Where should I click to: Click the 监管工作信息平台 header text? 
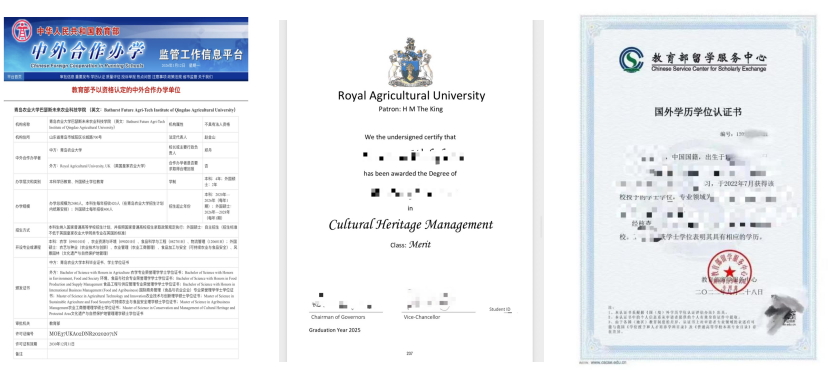click(x=201, y=54)
